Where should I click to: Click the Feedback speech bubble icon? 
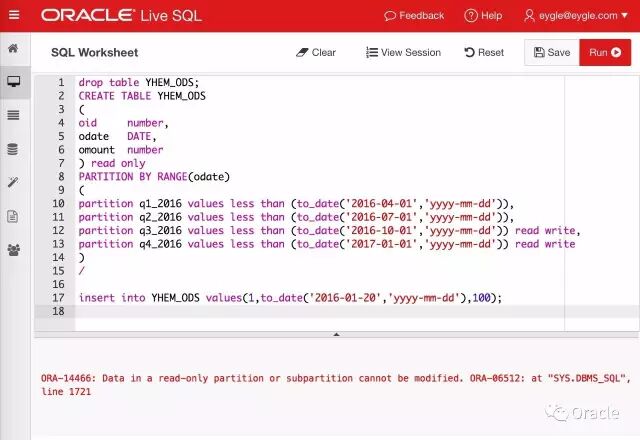390,16
